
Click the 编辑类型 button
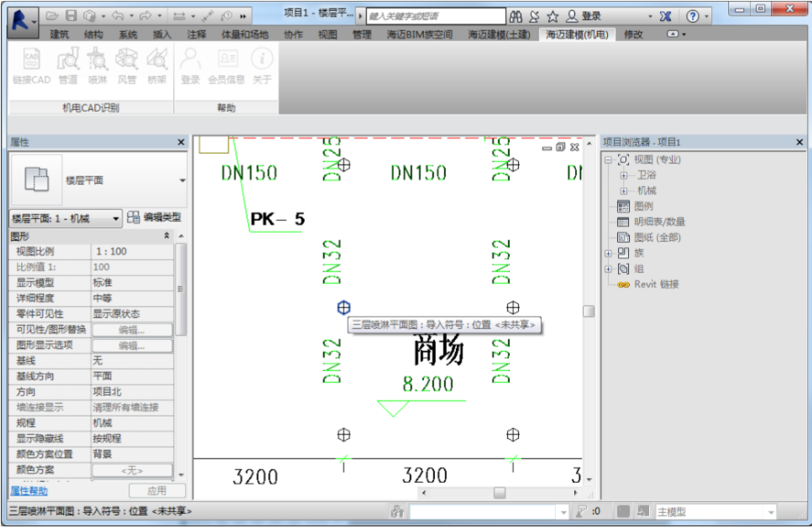click(x=155, y=217)
